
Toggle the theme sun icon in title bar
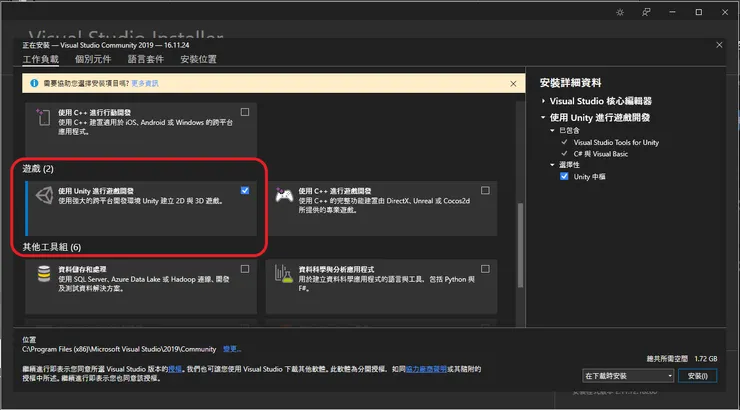[x=620, y=12]
